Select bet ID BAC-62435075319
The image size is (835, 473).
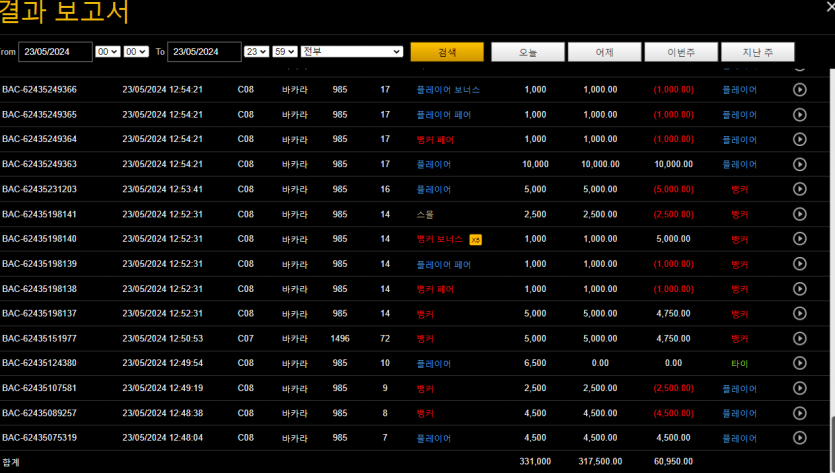[x=39, y=437]
